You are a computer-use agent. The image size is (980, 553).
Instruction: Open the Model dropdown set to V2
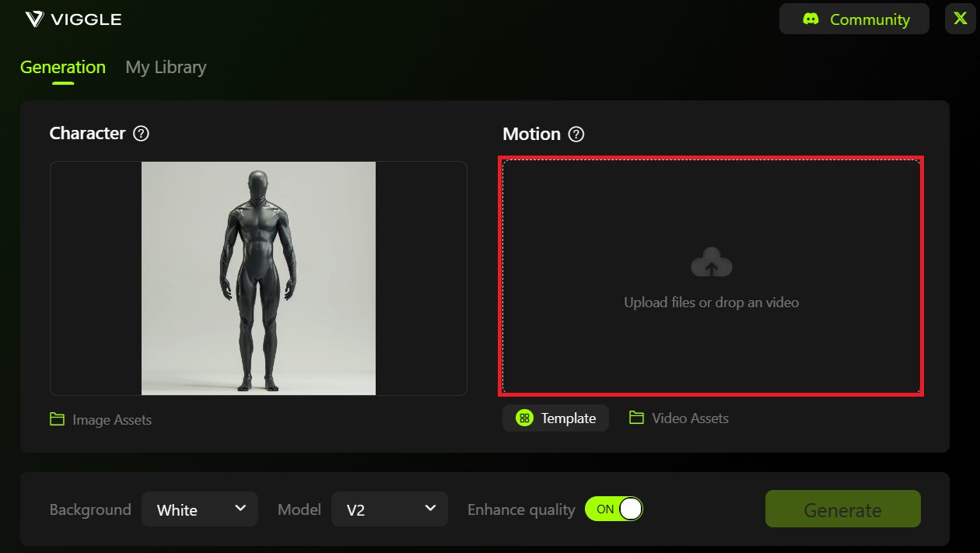(x=389, y=509)
